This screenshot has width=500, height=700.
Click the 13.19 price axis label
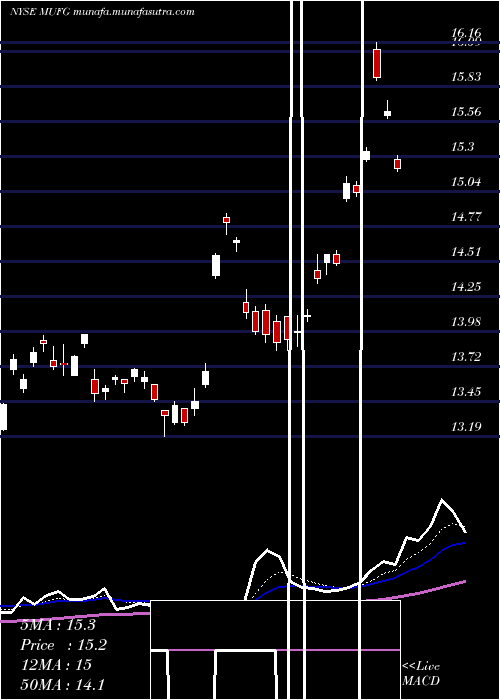(466, 426)
